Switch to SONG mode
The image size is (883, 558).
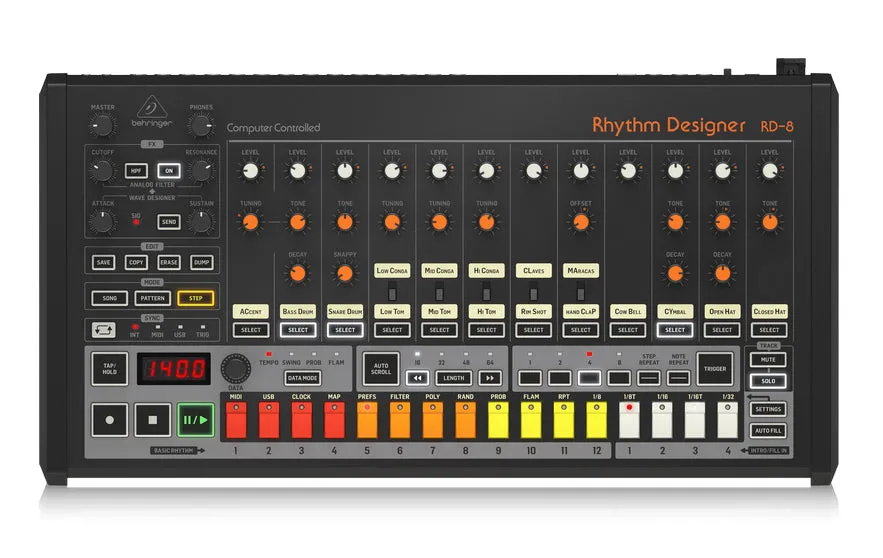pyautogui.click(x=110, y=298)
